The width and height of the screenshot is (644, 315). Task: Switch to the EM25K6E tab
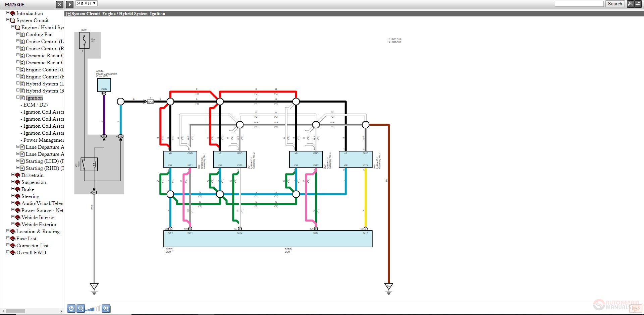(16, 5)
